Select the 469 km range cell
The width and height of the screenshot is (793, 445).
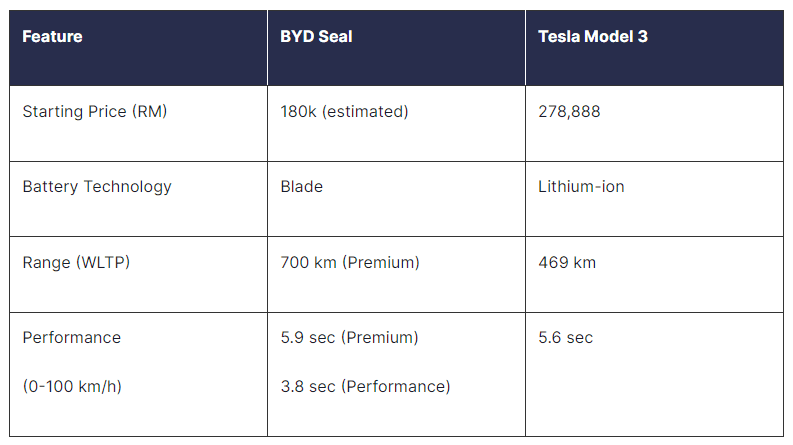point(654,274)
